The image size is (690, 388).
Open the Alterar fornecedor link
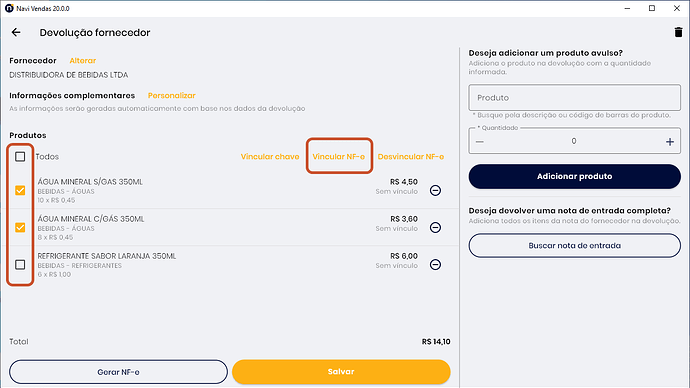click(x=83, y=61)
